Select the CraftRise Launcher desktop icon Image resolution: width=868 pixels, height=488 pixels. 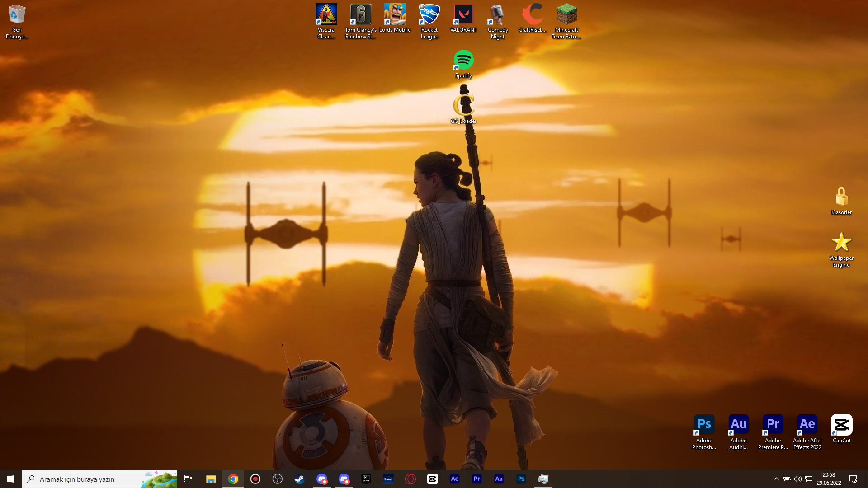pos(532,18)
